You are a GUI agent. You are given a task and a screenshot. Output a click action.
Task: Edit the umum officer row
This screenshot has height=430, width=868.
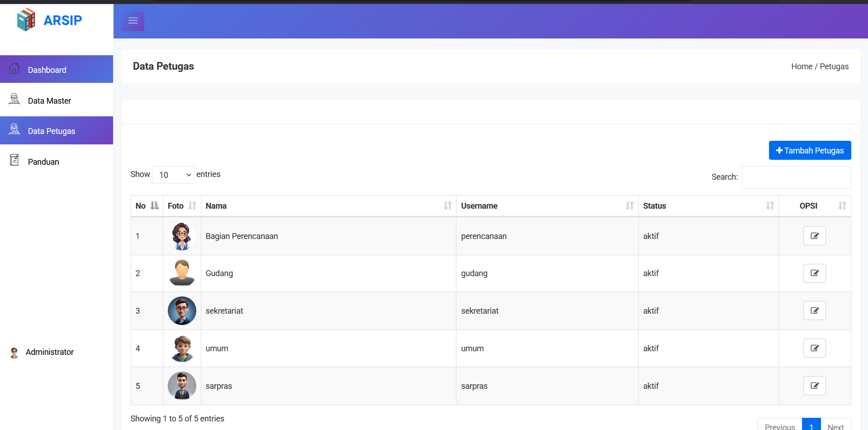(815, 348)
